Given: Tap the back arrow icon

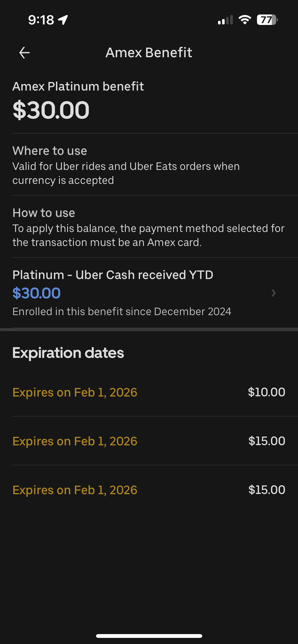Looking at the screenshot, I should click(24, 53).
